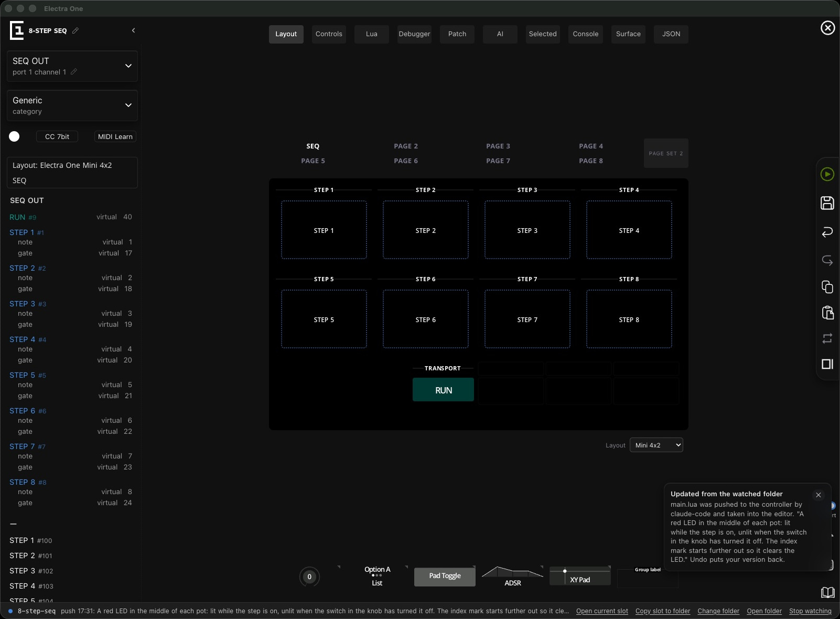Click the CC 7bit message type
Screen dimensions: 840x619
[57, 136]
